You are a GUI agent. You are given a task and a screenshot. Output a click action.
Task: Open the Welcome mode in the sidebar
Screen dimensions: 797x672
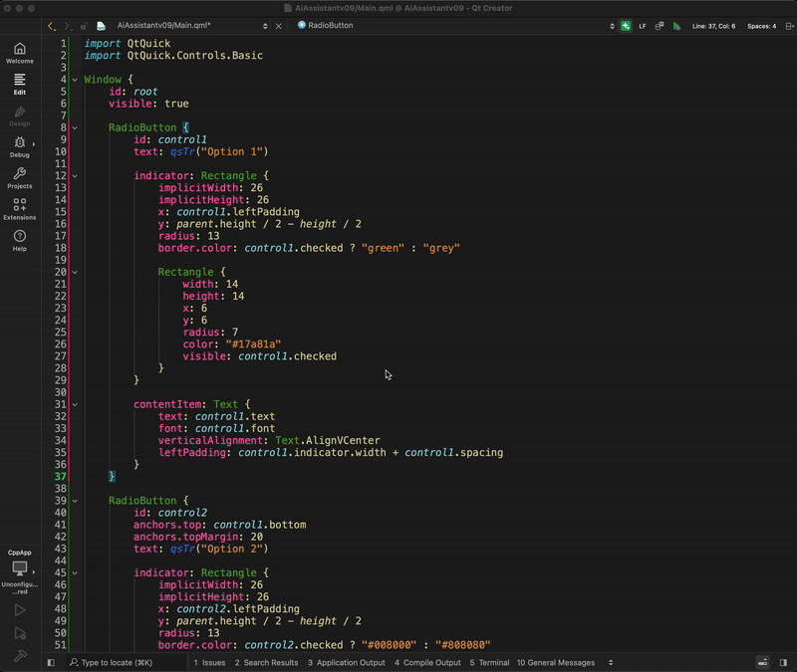[x=19, y=51]
